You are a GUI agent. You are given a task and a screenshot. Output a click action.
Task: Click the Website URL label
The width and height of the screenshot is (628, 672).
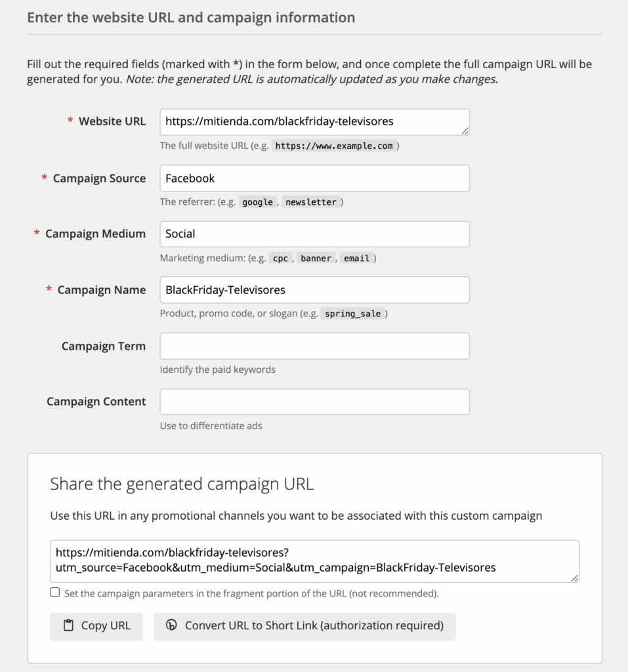tap(112, 121)
